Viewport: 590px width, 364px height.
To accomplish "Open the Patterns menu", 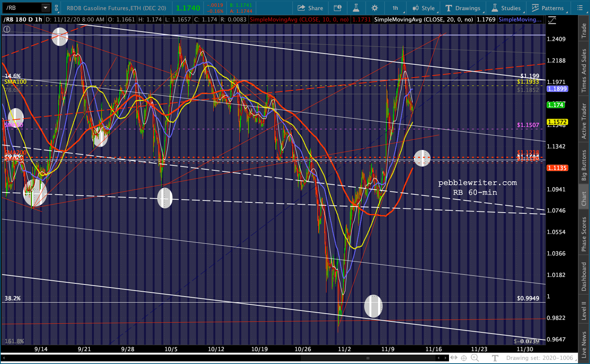I will 548,8.
